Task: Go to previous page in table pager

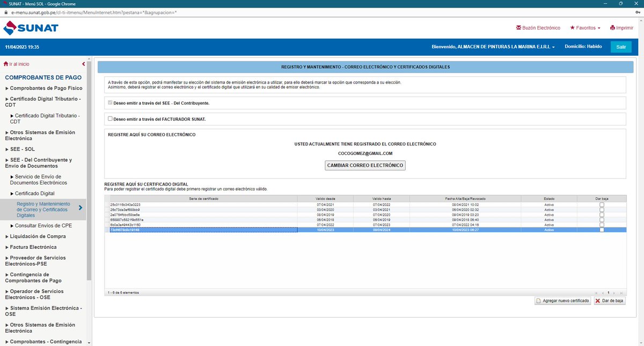Action: pyautogui.click(x=602, y=292)
